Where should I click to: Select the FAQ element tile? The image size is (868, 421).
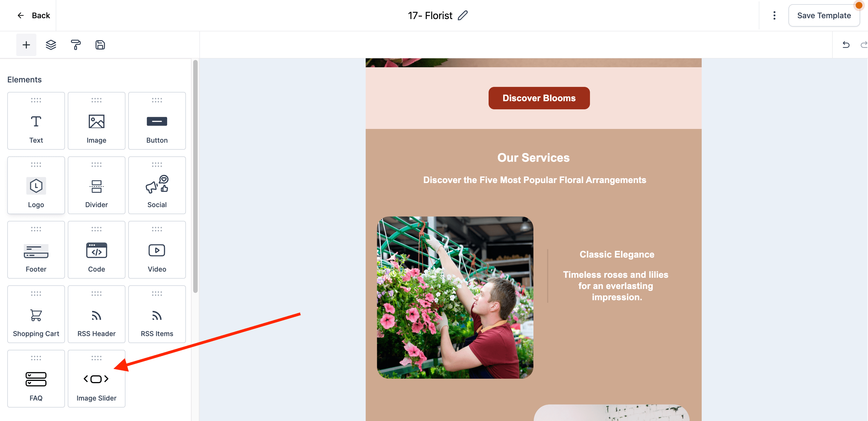pos(36,378)
